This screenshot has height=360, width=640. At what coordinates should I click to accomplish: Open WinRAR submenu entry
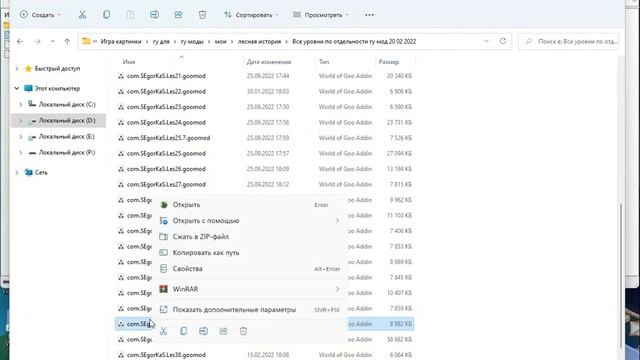[x=250, y=289]
